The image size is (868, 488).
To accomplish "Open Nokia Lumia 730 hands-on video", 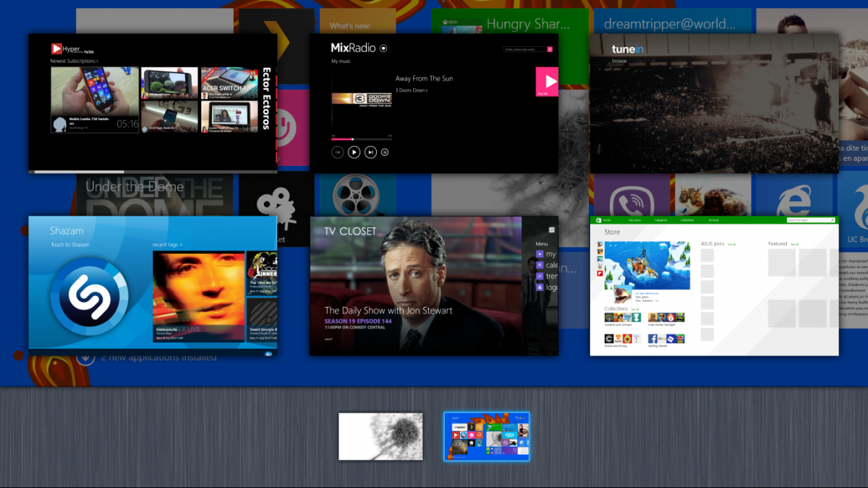I will point(94,100).
